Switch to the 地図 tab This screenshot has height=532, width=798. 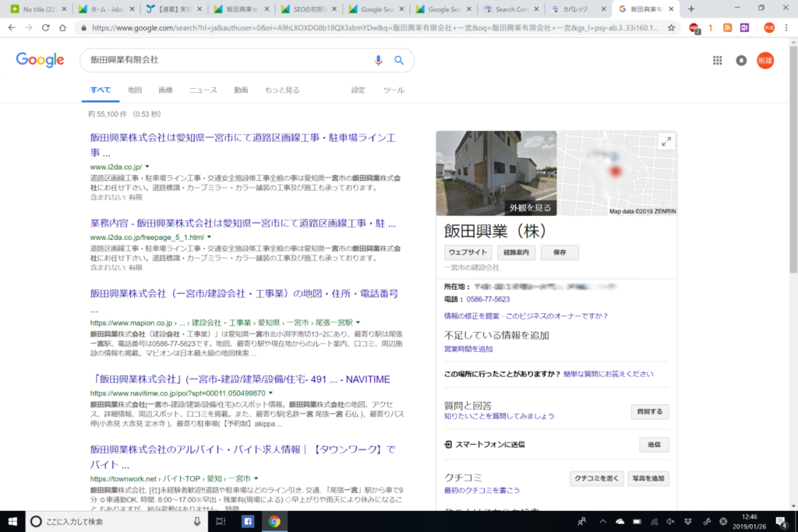tap(135, 90)
